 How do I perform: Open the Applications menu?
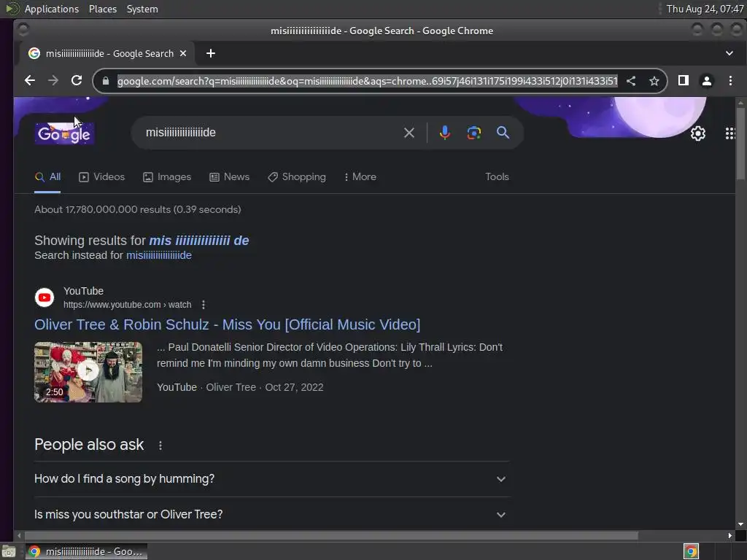(x=52, y=9)
